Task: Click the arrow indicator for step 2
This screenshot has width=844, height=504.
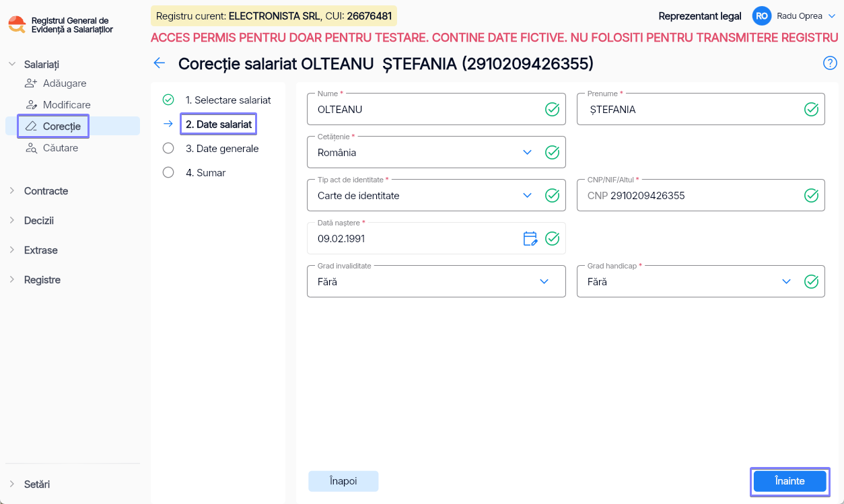Action: click(168, 124)
